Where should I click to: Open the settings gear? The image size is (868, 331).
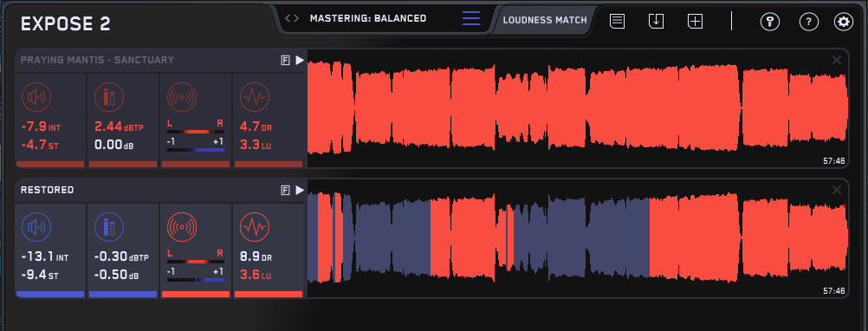coord(844,23)
